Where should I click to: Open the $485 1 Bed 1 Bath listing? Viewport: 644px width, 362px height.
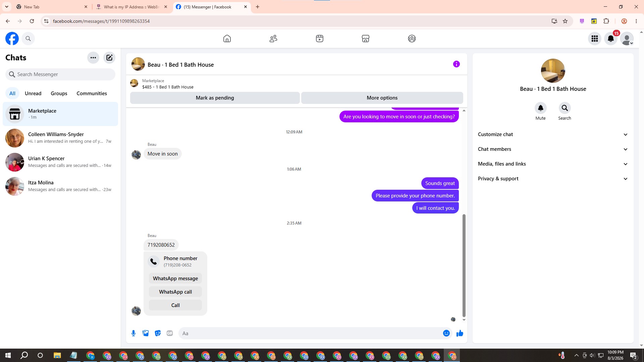pyautogui.click(x=168, y=87)
